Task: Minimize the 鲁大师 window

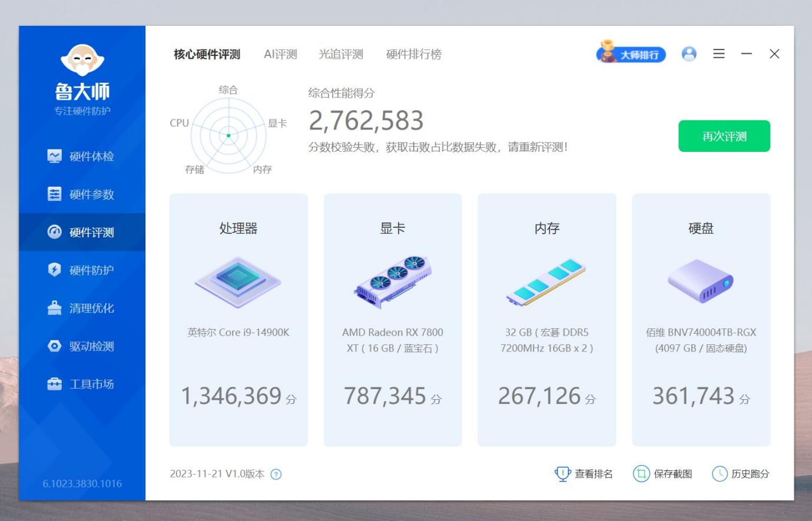Action: 747,54
